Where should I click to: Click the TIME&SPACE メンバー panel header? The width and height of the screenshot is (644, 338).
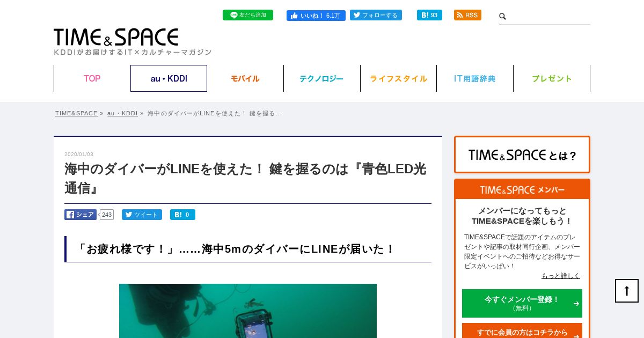coord(522,190)
